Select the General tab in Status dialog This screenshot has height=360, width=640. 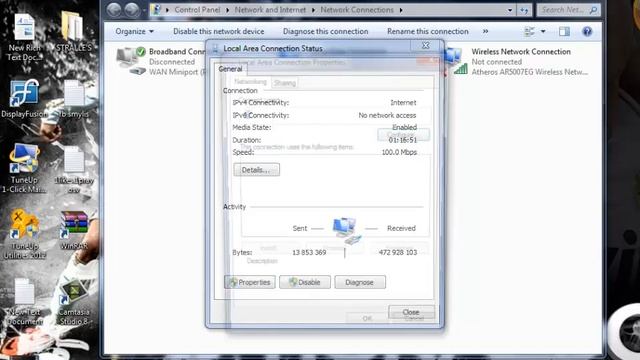pos(230,69)
